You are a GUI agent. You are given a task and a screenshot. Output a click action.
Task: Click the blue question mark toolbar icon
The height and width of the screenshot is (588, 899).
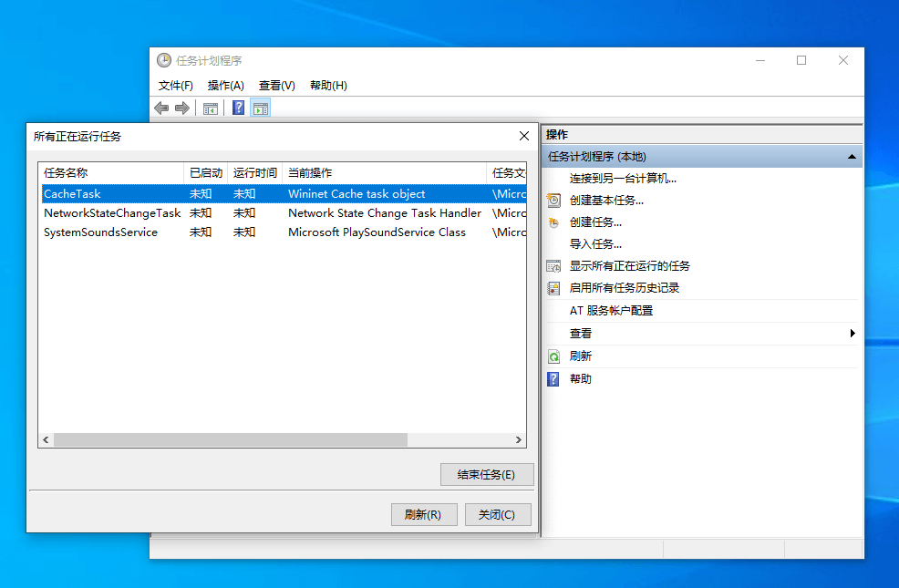click(238, 108)
